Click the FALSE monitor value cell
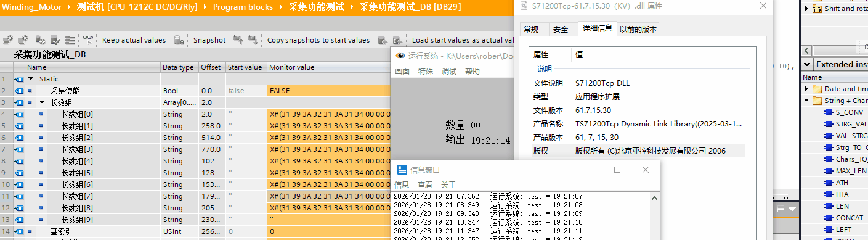The height and width of the screenshot is (240, 868). [x=329, y=91]
